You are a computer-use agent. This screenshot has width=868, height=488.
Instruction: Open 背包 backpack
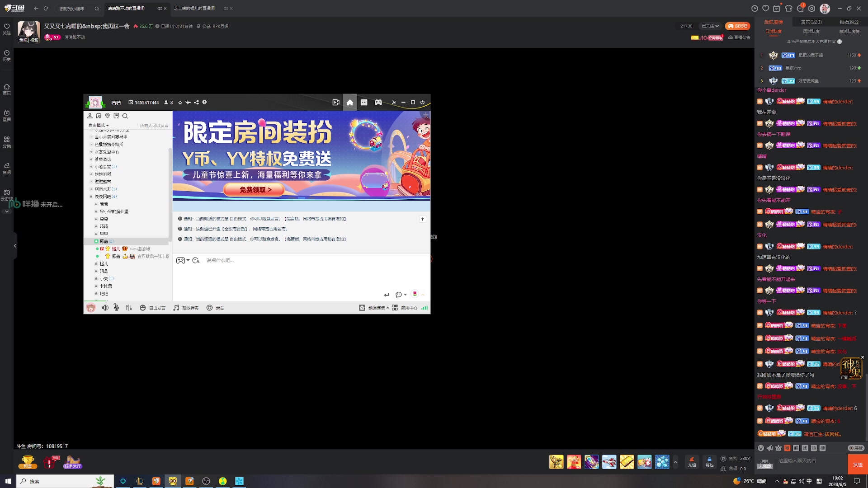[709, 461]
